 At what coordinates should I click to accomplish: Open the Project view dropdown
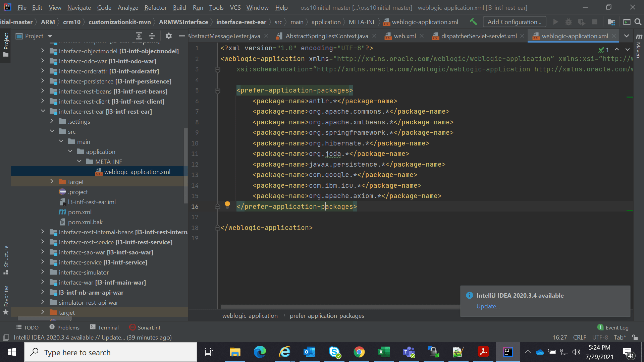(x=50, y=36)
